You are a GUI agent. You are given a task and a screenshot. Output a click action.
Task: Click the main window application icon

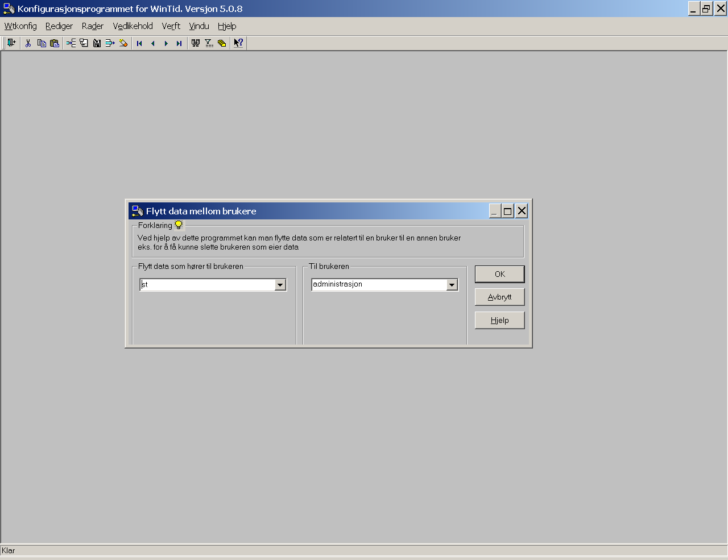[x=9, y=9]
